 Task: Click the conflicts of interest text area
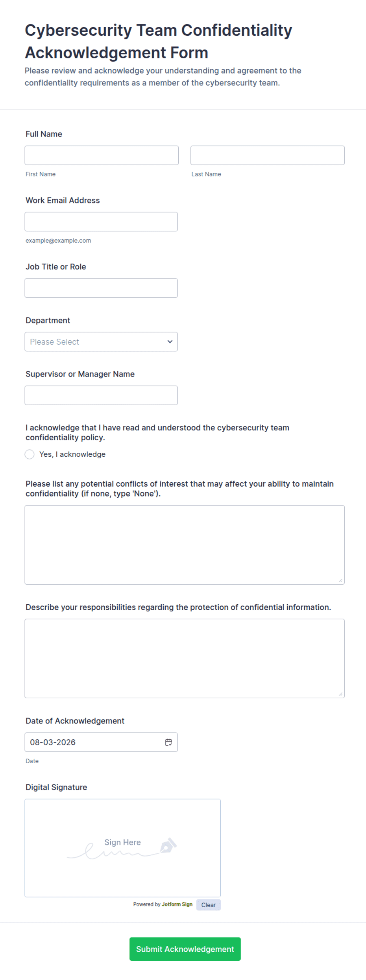click(x=185, y=545)
